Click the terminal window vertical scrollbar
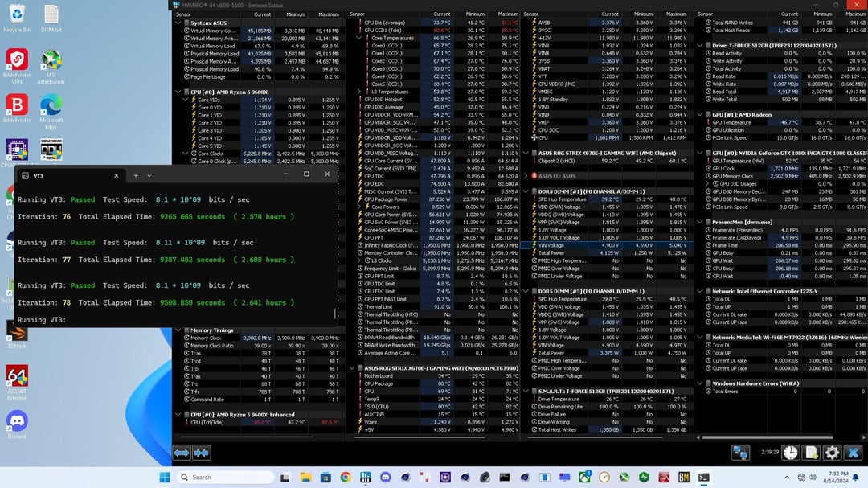This screenshot has height=488, width=868. pos(335,314)
